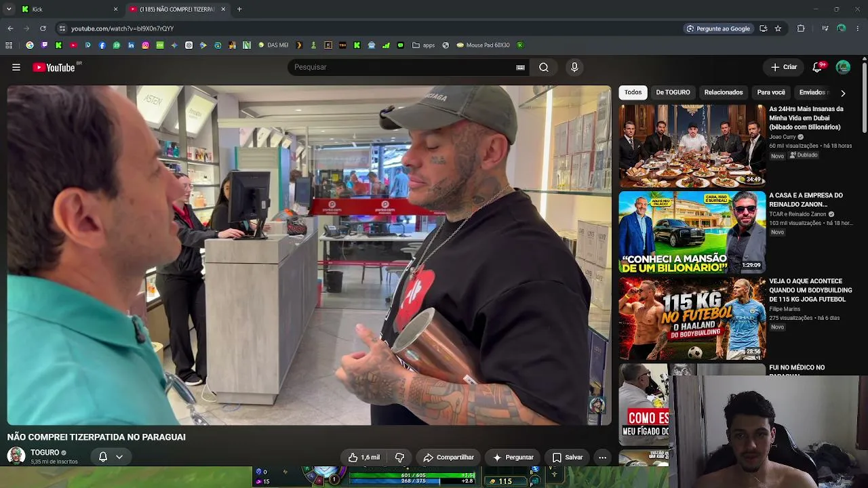Go back to previous page
Viewport: 868px width, 488px height.
click(x=10, y=28)
